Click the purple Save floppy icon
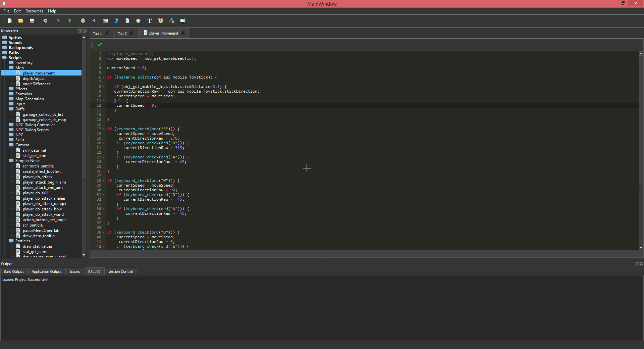 click(32, 21)
